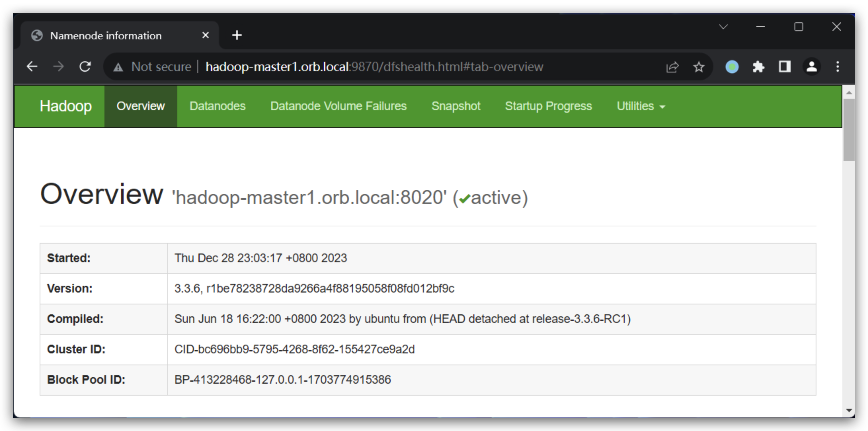Expand the Utilities dropdown menu
The image size is (868, 431).
(641, 106)
